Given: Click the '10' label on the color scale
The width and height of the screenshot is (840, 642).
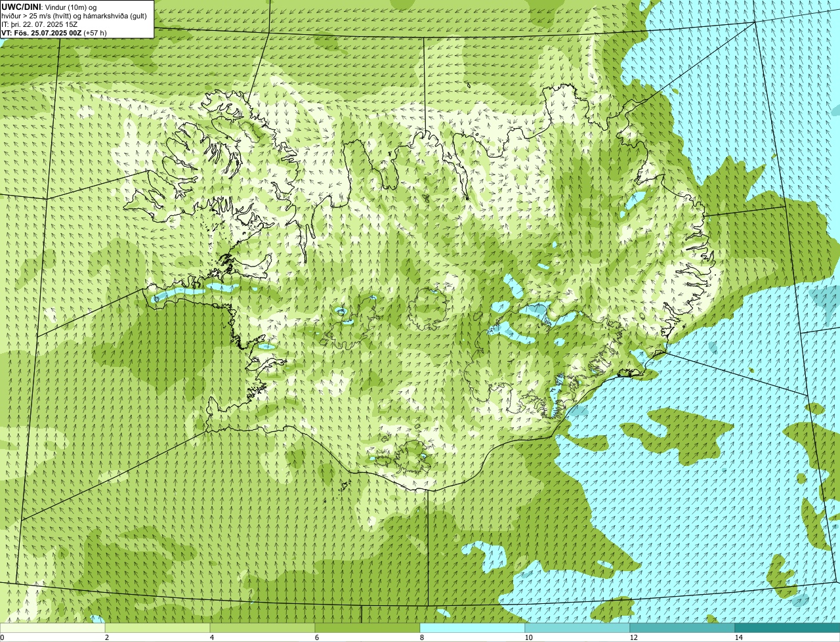Looking at the screenshot, I should pos(528,637).
